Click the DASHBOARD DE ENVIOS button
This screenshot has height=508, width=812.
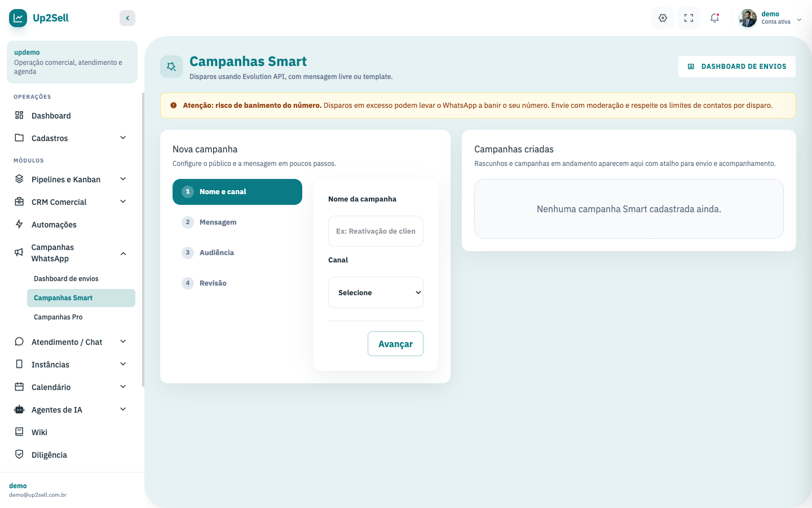tap(737, 67)
